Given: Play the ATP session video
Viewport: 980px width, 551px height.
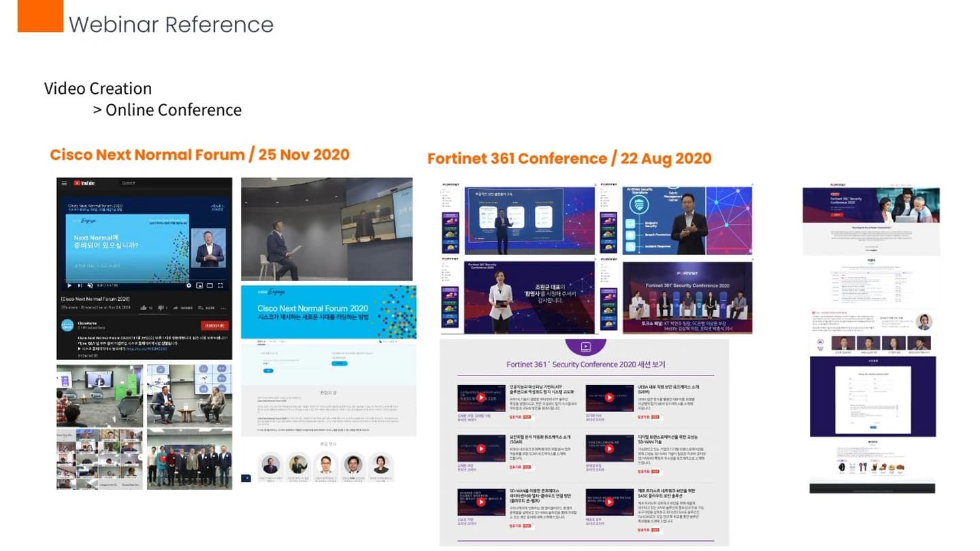Looking at the screenshot, I should 480,399.
